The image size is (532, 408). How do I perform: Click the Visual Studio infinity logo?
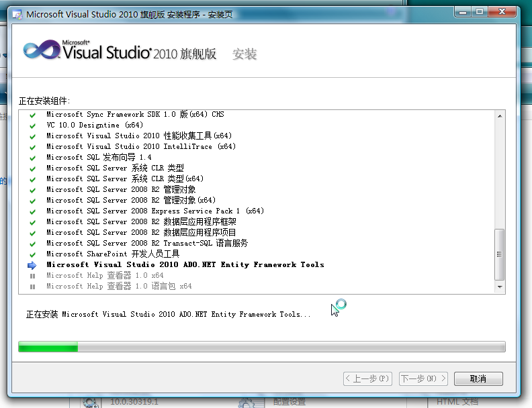pyautogui.click(x=40, y=50)
